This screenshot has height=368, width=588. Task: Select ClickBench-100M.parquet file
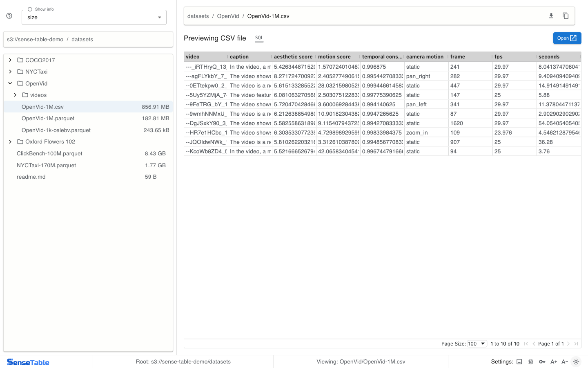point(49,154)
